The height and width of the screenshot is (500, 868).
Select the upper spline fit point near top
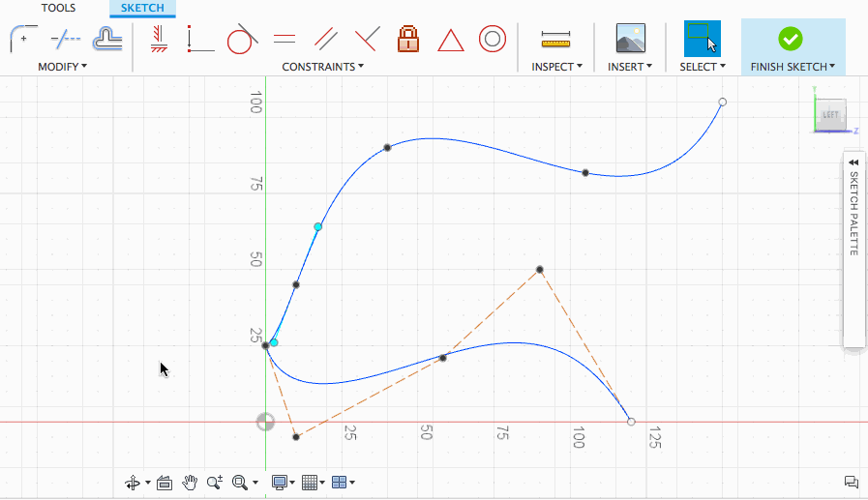tap(387, 148)
